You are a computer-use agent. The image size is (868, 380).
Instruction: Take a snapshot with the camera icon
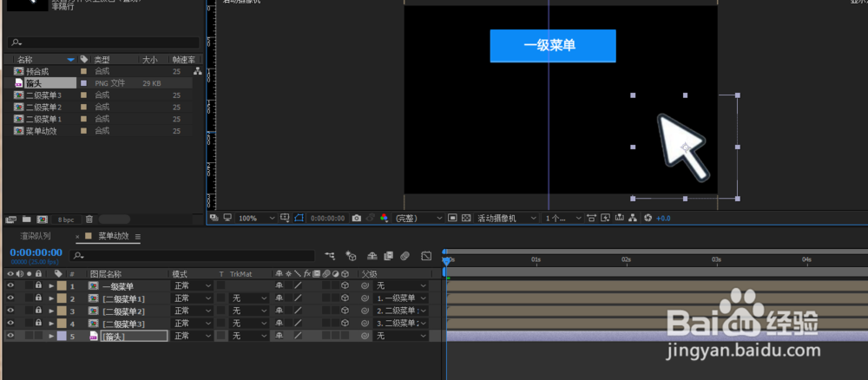pos(357,219)
